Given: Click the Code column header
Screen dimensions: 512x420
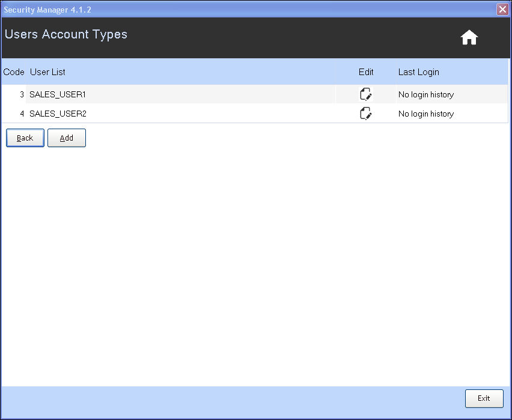Looking at the screenshot, I should point(14,72).
